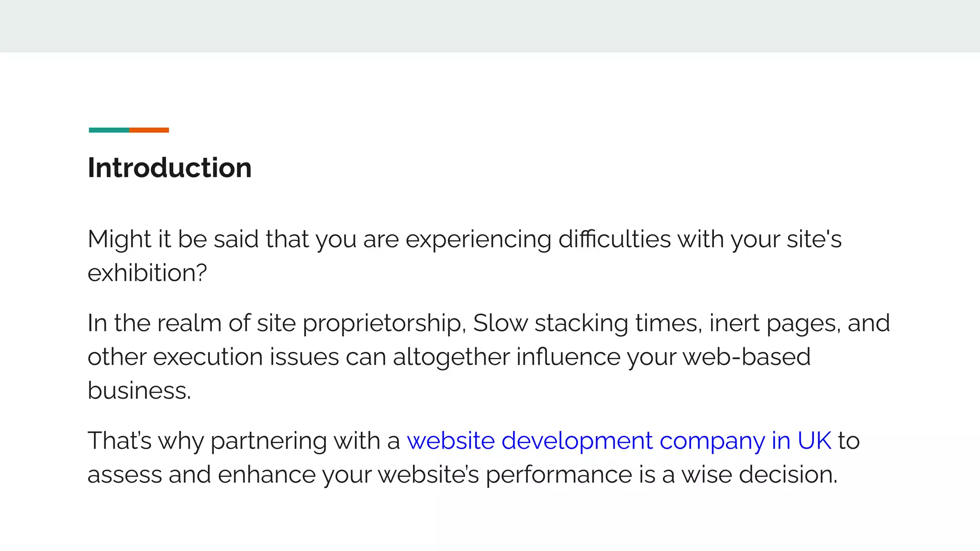Click the word 'decision.' ending the slide text
Screen dimensions: 980x551
pyautogui.click(x=788, y=474)
